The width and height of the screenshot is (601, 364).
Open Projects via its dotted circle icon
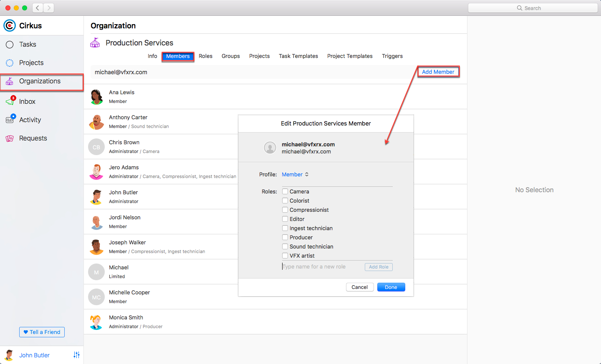[x=10, y=63]
